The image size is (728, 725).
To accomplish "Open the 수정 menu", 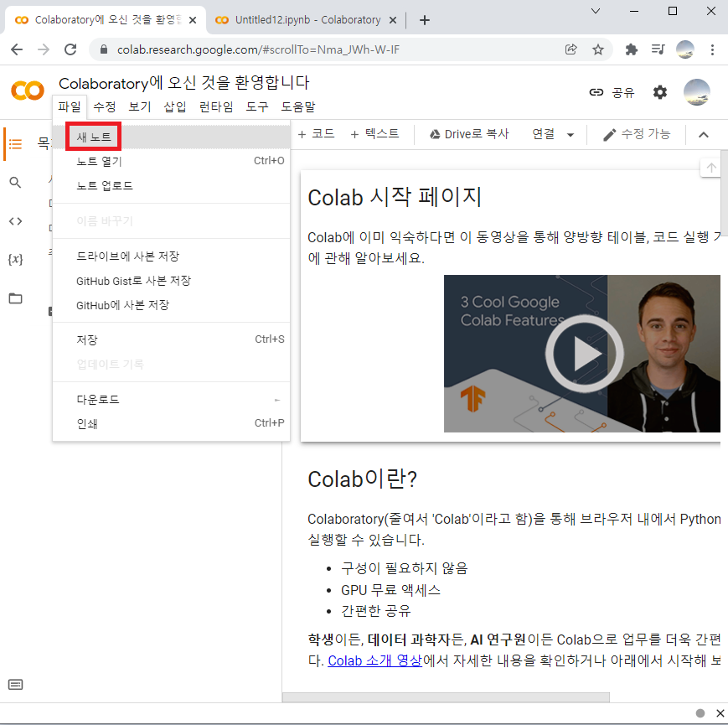I will (105, 106).
